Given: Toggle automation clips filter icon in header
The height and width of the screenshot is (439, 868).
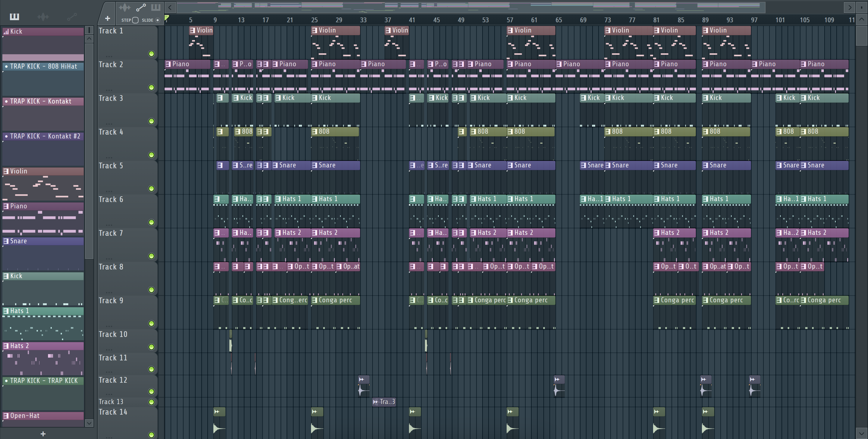Looking at the screenshot, I should coord(141,7).
